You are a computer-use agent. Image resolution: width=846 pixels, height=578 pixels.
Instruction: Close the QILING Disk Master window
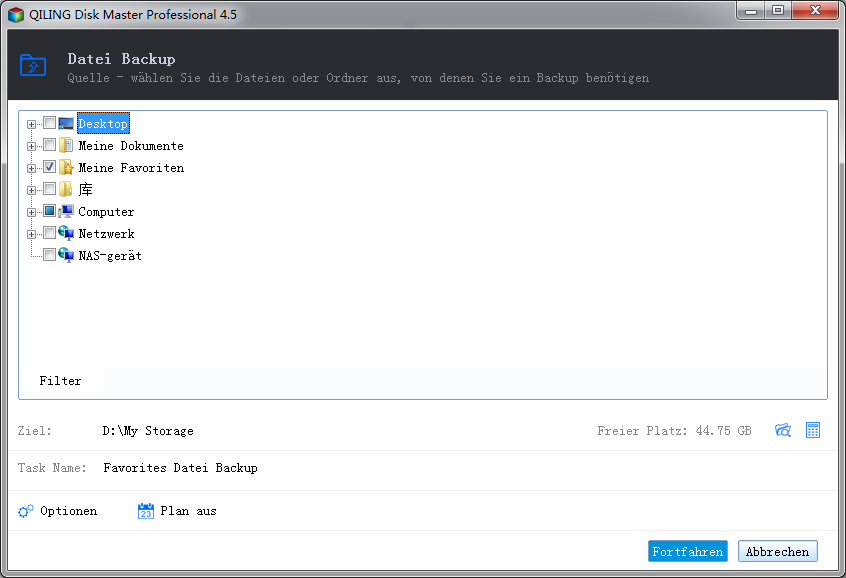[815, 11]
